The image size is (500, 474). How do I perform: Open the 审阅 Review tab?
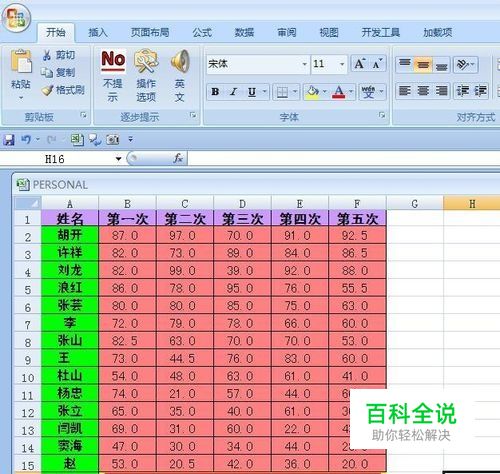(287, 33)
